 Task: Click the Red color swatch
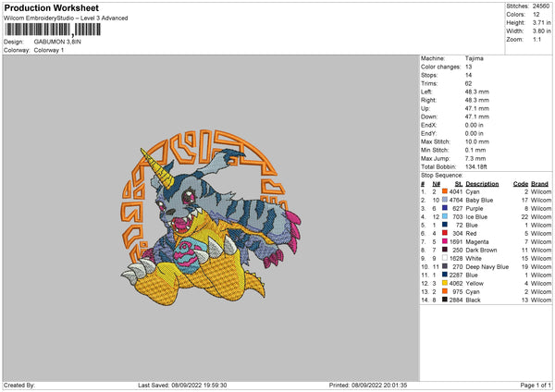(445, 233)
